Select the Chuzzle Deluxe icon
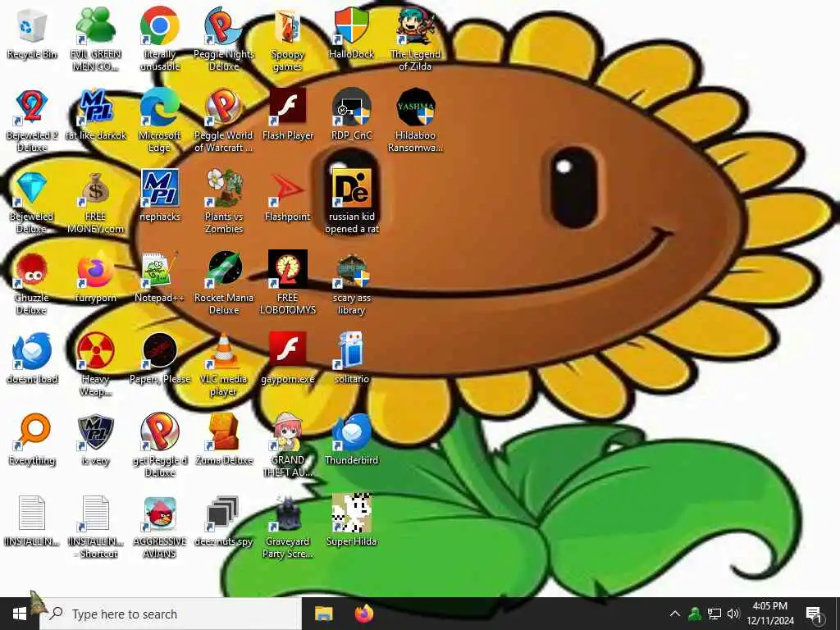840x630 pixels. click(x=32, y=269)
